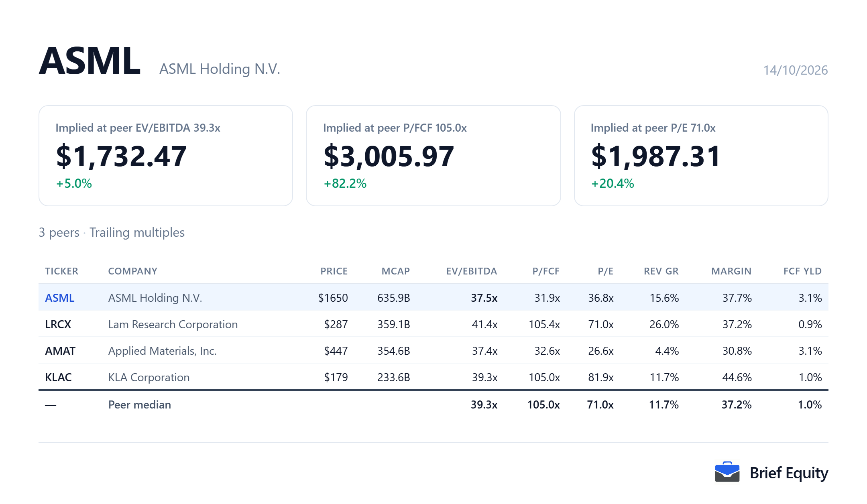This screenshot has width=867, height=504.
Task: Click AMAT margin value 30.8%
Action: click(737, 351)
